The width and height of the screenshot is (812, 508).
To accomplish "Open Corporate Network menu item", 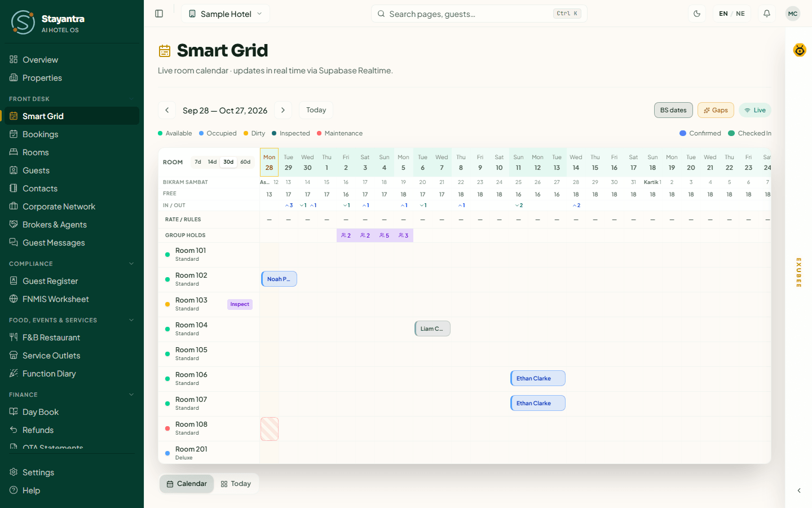I will 72,207.
